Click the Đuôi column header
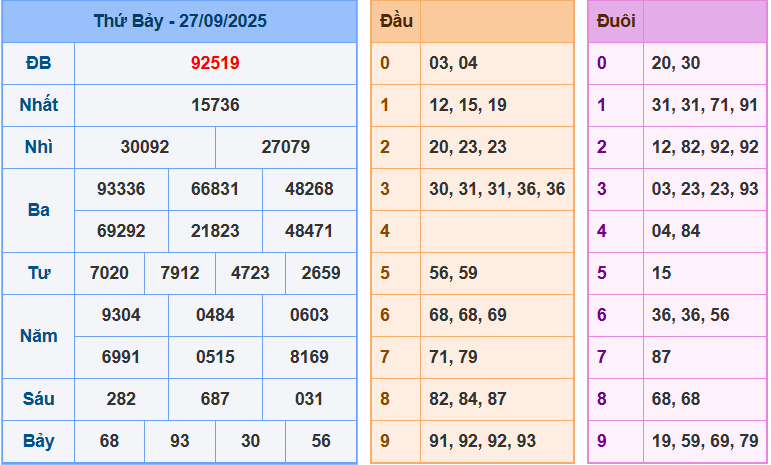This screenshot has height=465, width=771. (x=615, y=21)
